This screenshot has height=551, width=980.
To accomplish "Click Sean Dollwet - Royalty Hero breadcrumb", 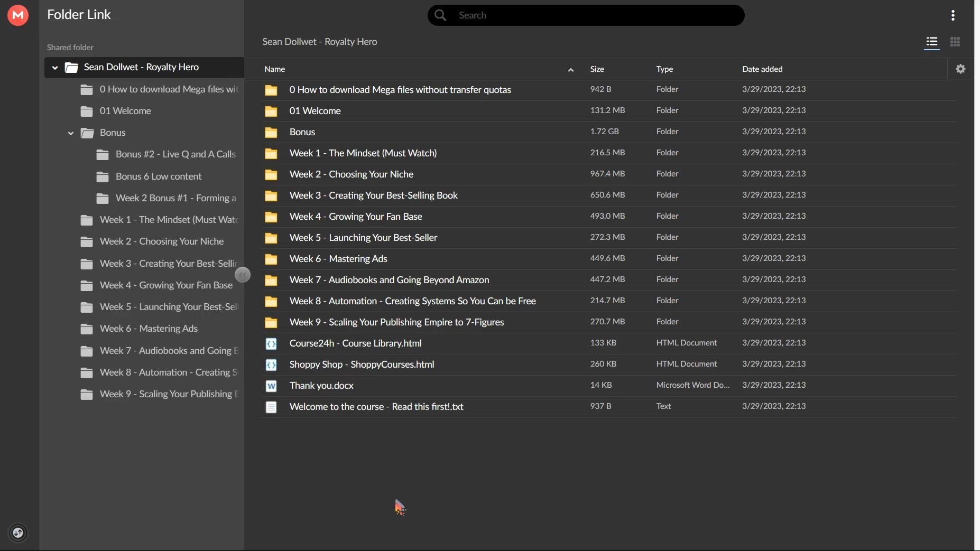I will (320, 42).
